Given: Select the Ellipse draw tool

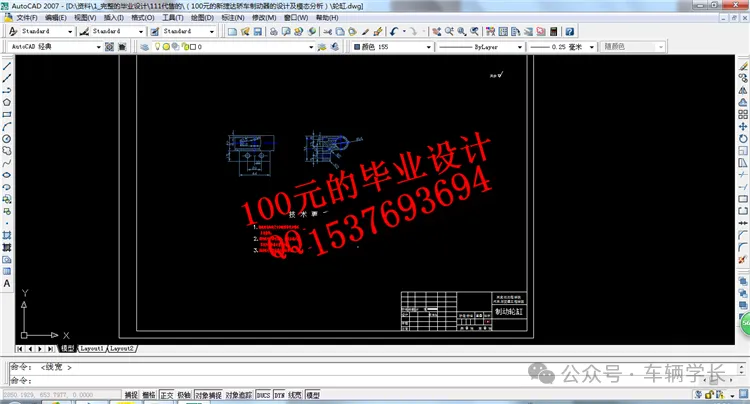Looking at the screenshot, I should coord(7,175).
